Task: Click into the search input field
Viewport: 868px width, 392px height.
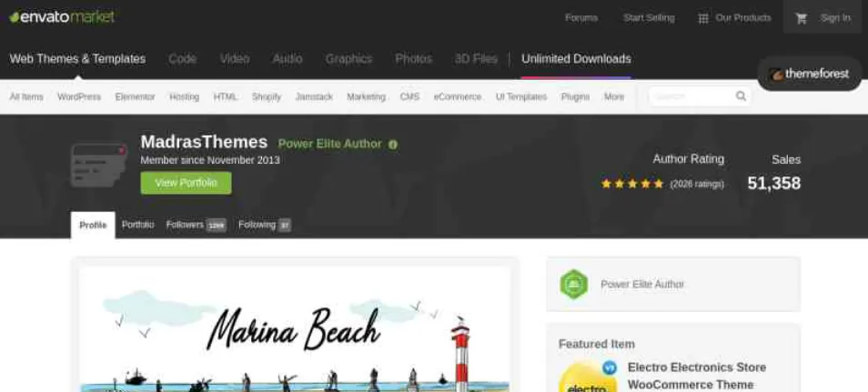Action: point(693,96)
